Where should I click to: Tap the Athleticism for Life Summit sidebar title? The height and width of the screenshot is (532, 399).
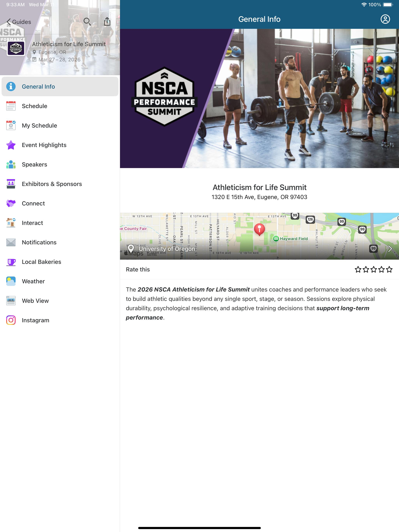click(x=69, y=44)
